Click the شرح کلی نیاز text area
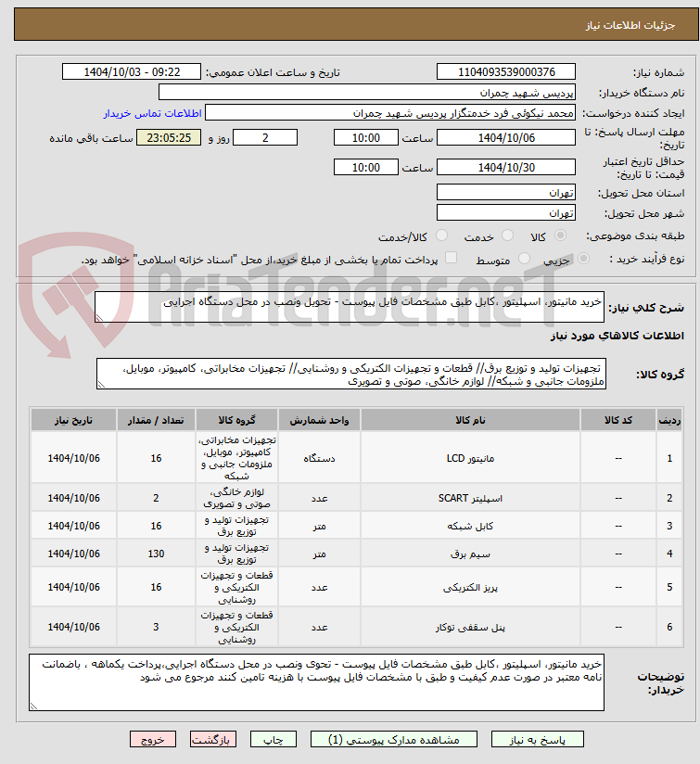The width and height of the screenshot is (700, 764). (x=350, y=307)
